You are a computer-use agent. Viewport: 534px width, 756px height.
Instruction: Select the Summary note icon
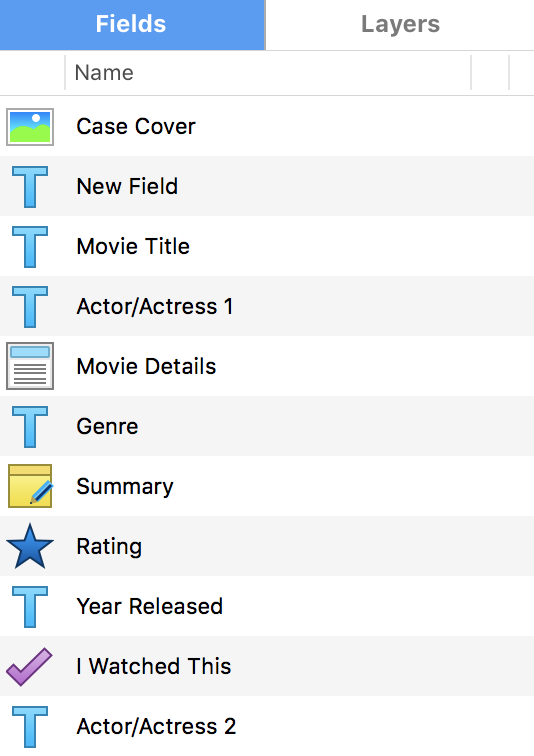coord(30,486)
